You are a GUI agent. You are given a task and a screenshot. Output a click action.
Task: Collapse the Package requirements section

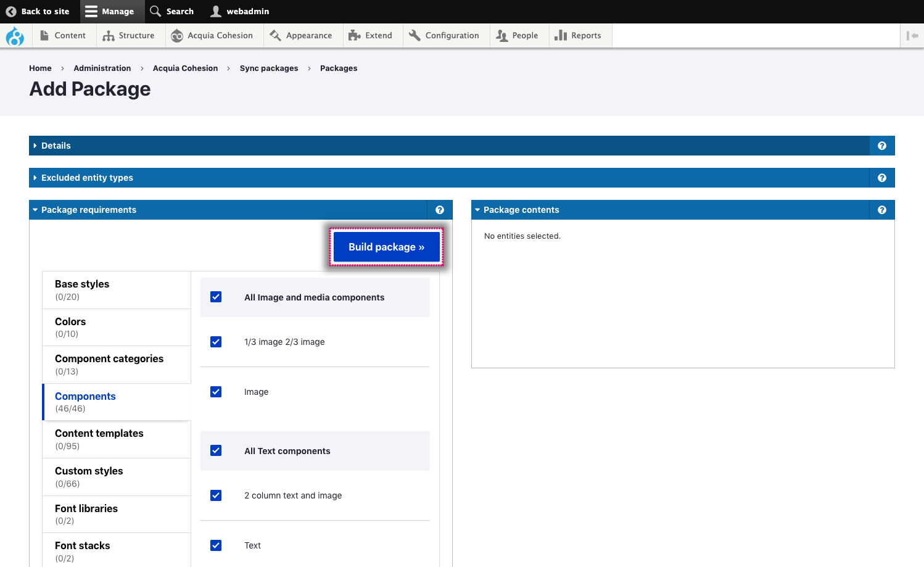coord(228,210)
